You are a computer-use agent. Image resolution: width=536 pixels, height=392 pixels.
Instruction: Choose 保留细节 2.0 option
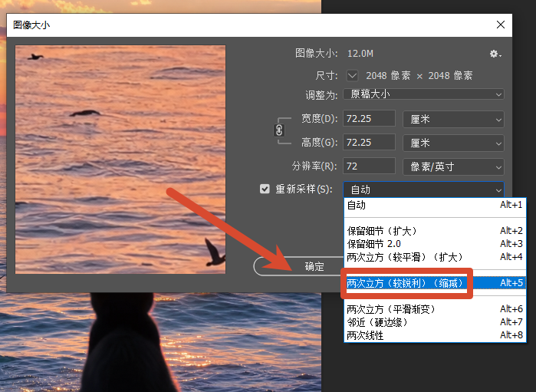[x=435, y=244]
